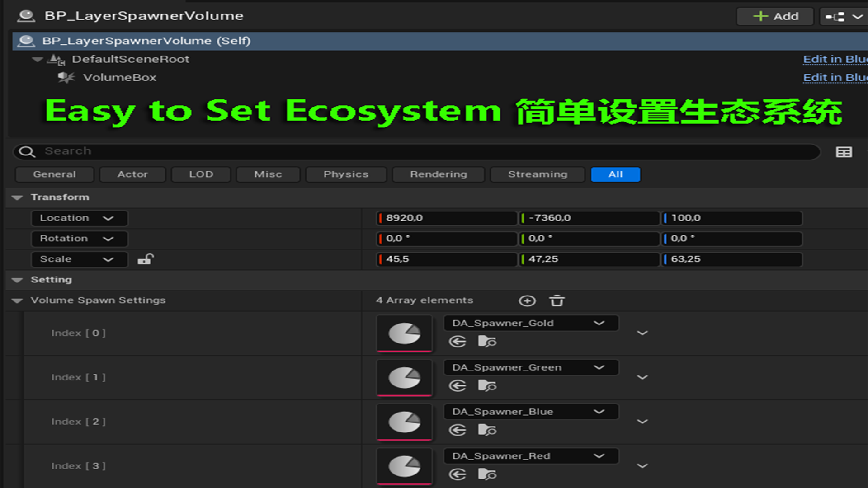Image resolution: width=868 pixels, height=488 pixels.
Task: Click the DA_Spawner_Gold asset thumbnail
Action: click(x=404, y=333)
